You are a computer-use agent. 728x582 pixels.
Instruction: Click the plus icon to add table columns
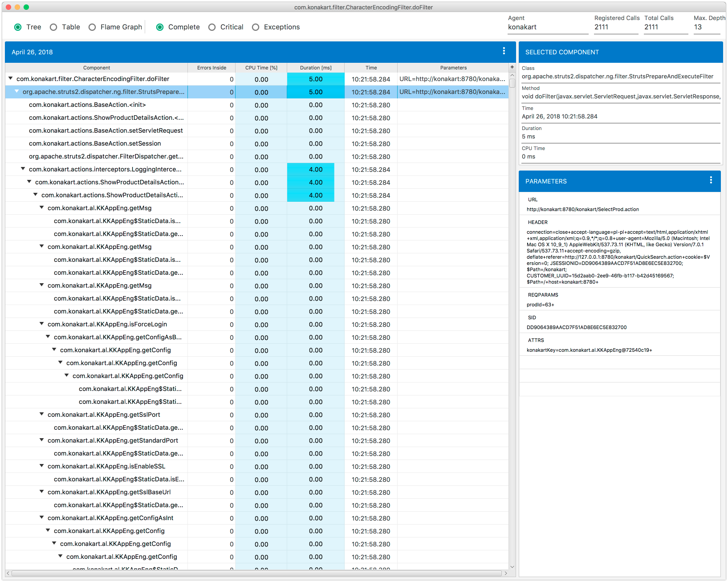(x=512, y=67)
